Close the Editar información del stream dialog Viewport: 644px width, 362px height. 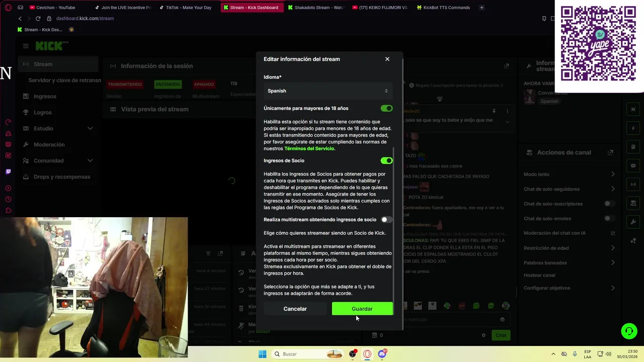(387, 59)
